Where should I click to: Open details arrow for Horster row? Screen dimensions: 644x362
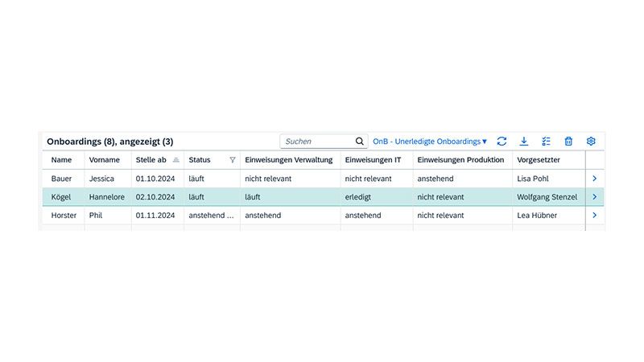(x=595, y=216)
